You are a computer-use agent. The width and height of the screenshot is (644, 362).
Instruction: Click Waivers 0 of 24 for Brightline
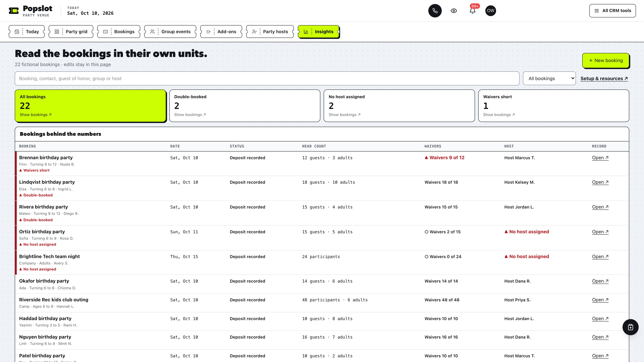click(x=443, y=257)
